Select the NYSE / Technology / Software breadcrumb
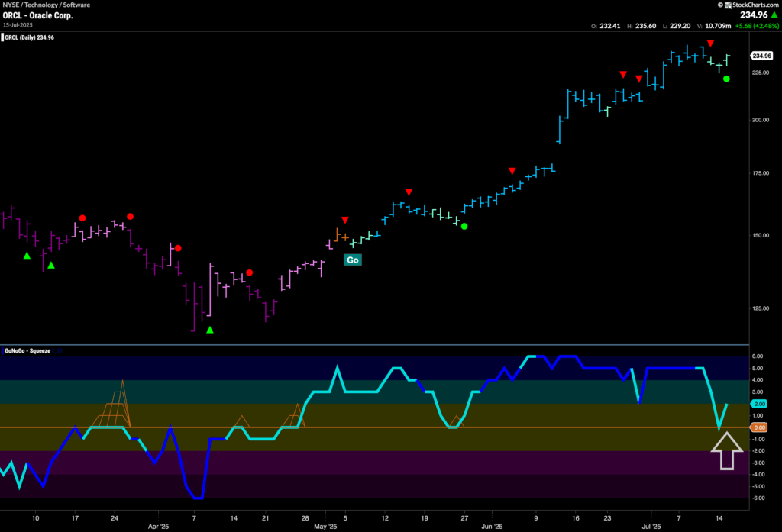782x532 pixels. click(x=46, y=5)
